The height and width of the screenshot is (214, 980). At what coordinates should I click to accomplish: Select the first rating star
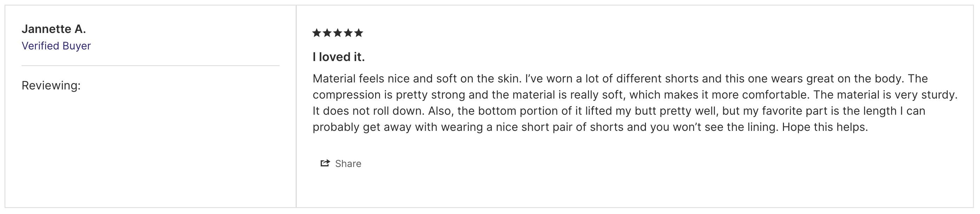pos(316,33)
